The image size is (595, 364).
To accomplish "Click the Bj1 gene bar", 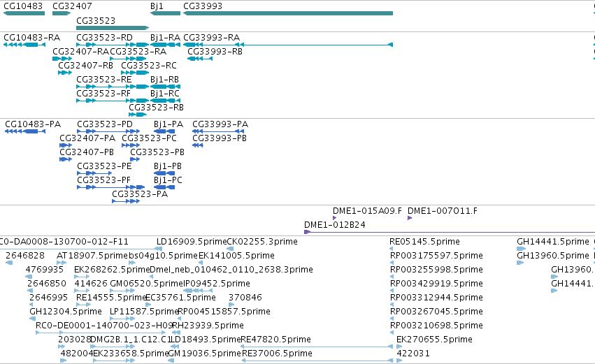I will point(165,13).
